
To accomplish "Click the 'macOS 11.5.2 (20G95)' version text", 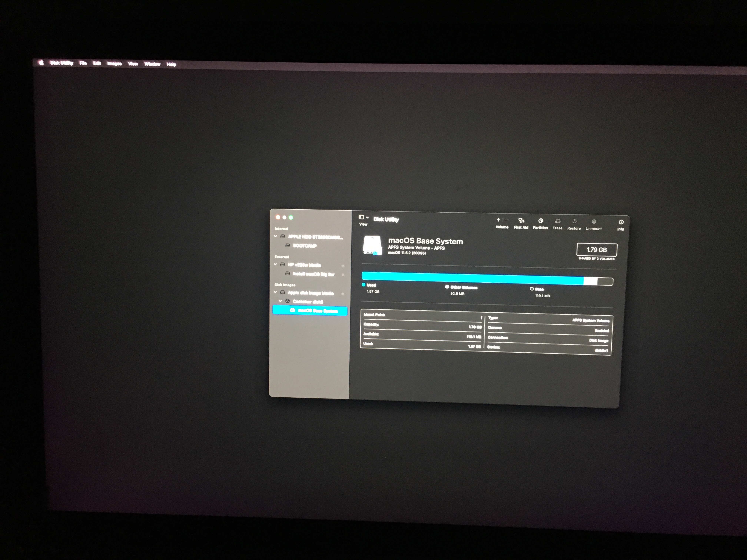I will pyautogui.click(x=407, y=253).
